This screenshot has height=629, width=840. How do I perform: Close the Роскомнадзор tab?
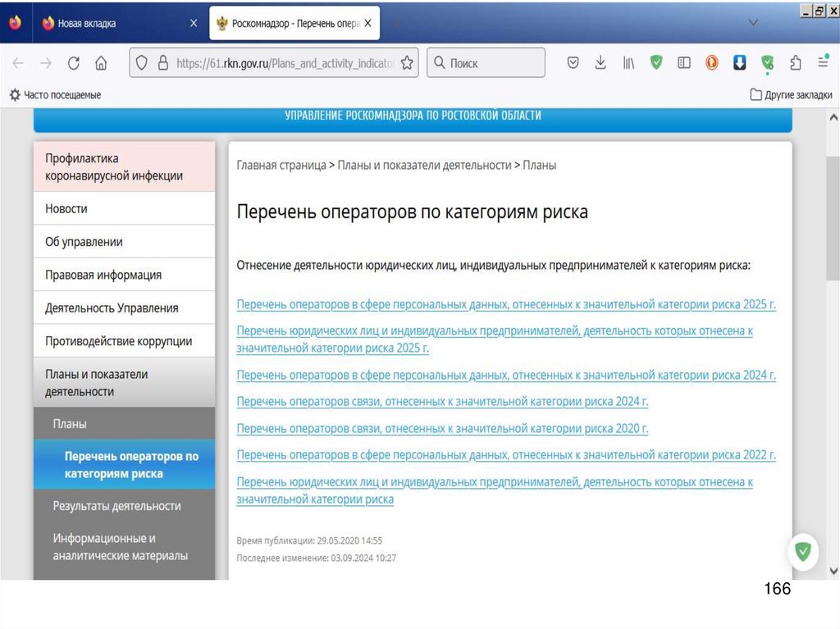pos(368,24)
